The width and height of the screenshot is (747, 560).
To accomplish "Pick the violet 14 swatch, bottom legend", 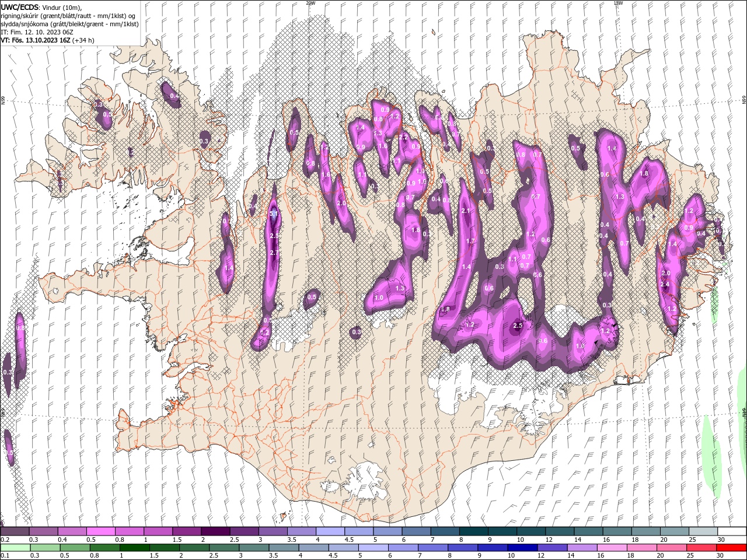I will [581, 548].
